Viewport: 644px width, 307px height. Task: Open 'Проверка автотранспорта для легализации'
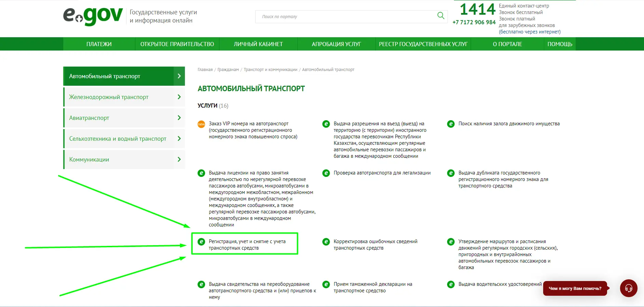click(x=382, y=173)
